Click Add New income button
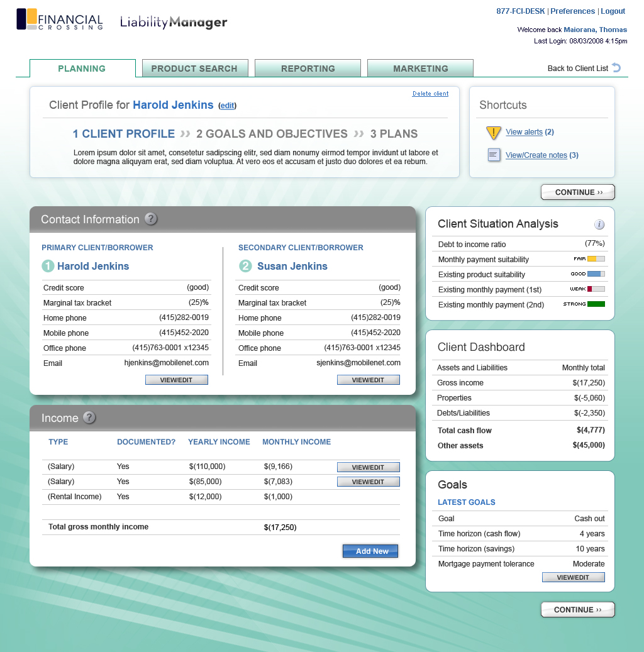Screen dimensions: 644x652 tap(370, 551)
